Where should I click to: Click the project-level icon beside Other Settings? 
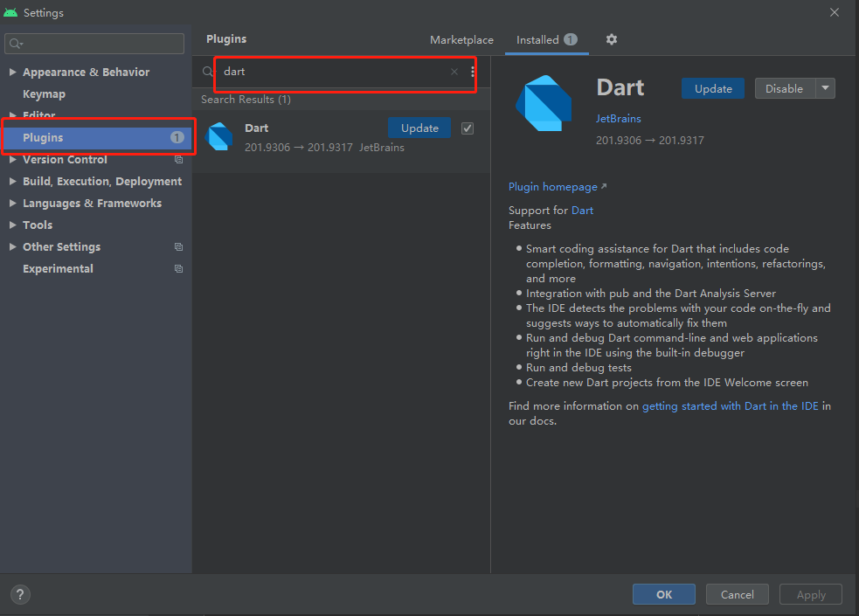click(178, 247)
